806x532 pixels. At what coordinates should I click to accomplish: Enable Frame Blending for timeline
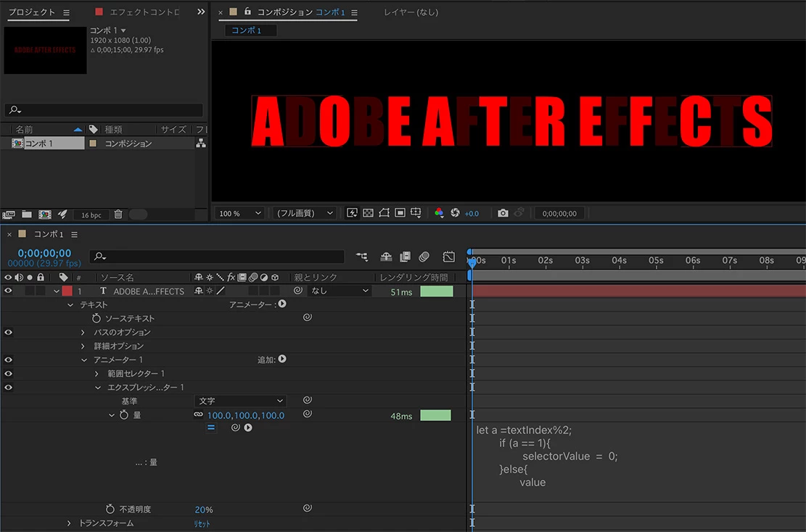[x=405, y=257]
